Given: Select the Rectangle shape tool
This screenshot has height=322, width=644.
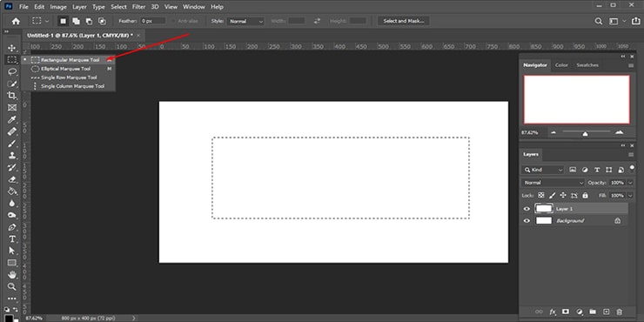Looking at the screenshot, I should click(x=12, y=263).
